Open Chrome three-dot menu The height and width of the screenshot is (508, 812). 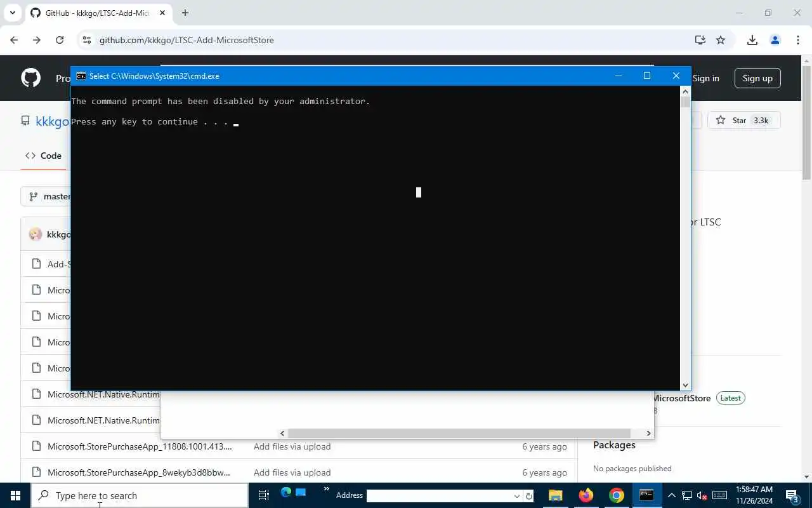coord(798,40)
